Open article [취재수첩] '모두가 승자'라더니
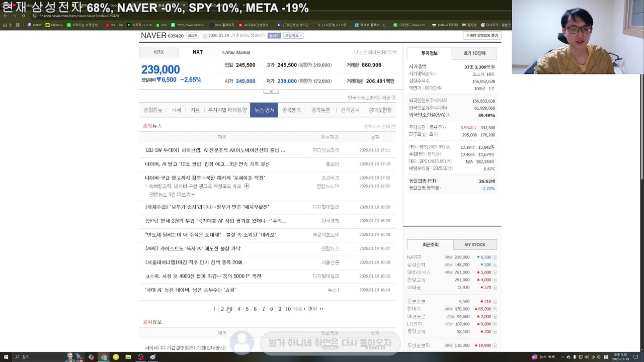 tap(207, 207)
